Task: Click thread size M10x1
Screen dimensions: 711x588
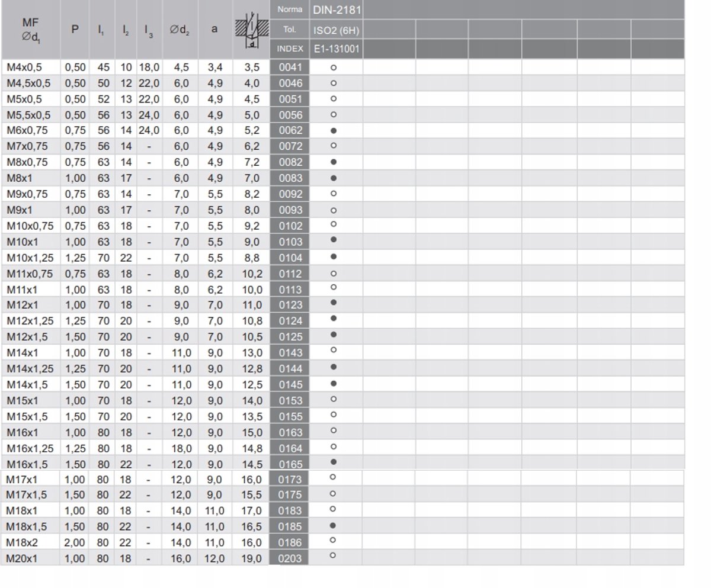Action: tap(23, 242)
